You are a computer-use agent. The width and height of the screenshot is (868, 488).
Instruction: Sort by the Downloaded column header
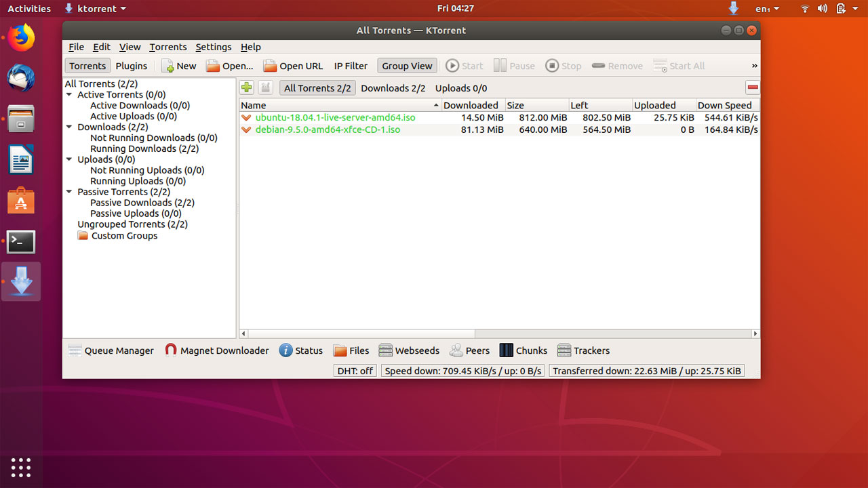coord(473,105)
